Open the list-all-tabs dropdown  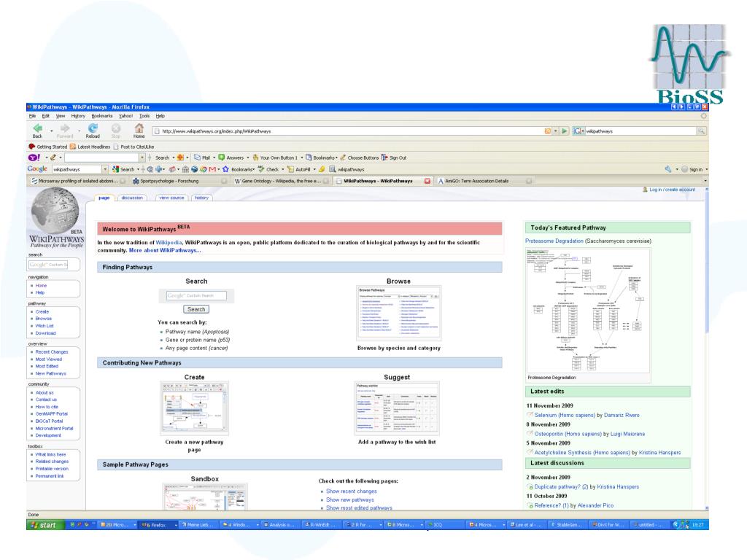pyautogui.click(x=705, y=181)
